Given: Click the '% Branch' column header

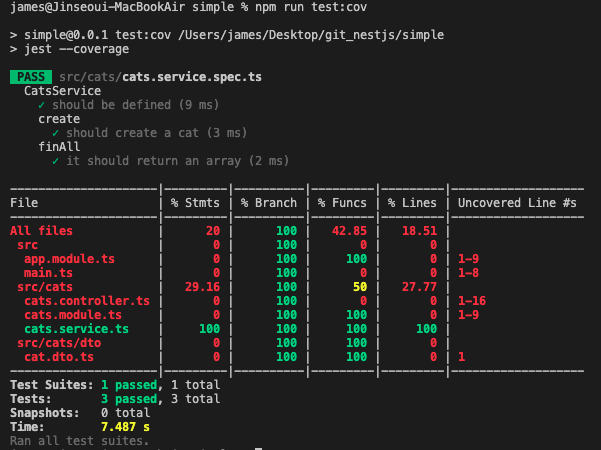Looking at the screenshot, I should pyautogui.click(x=269, y=203).
